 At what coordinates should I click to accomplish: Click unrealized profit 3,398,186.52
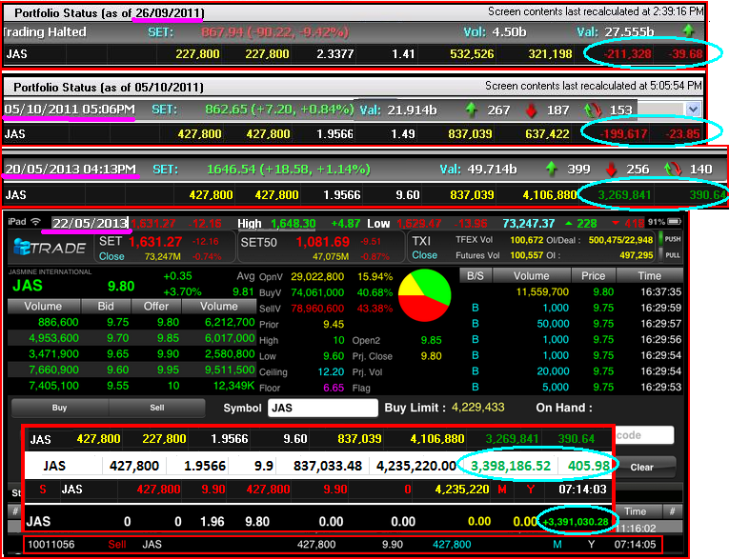click(511, 466)
